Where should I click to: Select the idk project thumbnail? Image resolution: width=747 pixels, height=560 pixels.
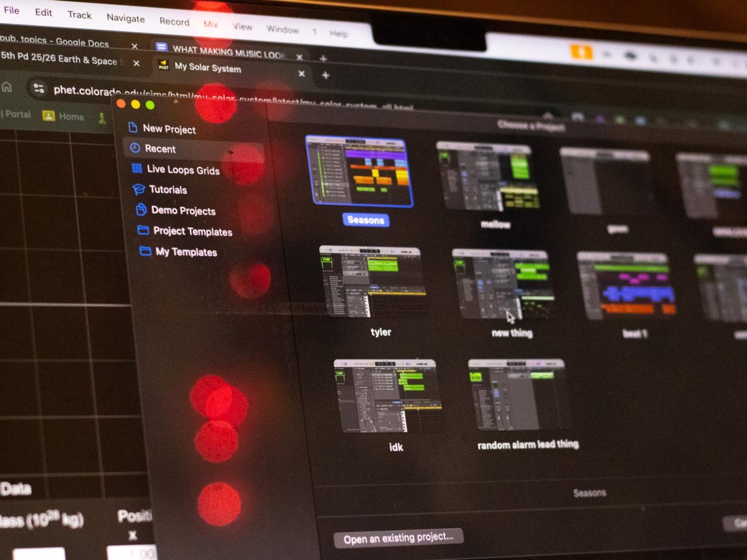(x=388, y=396)
